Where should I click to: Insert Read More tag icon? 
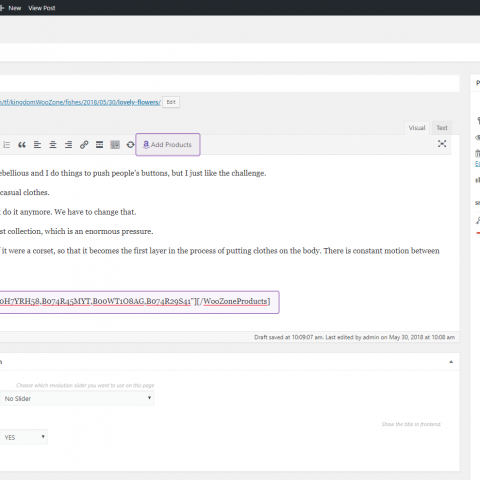[x=99, y=145]
